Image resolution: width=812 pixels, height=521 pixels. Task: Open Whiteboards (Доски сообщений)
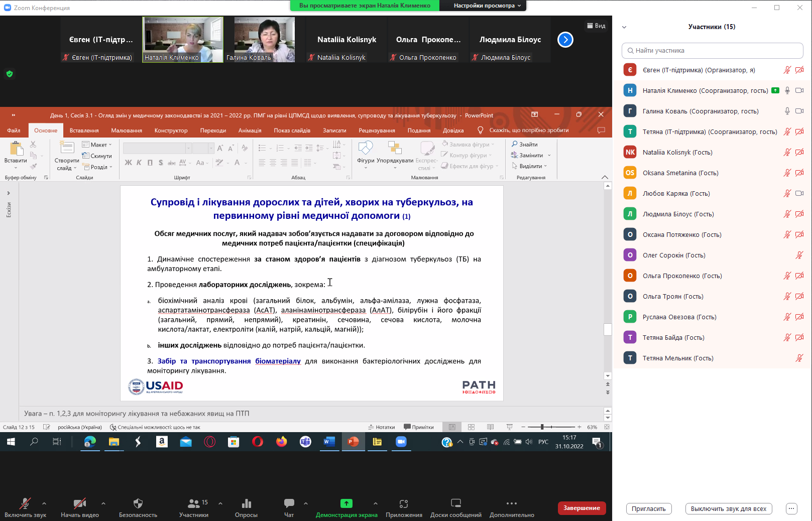click(455, 503)
